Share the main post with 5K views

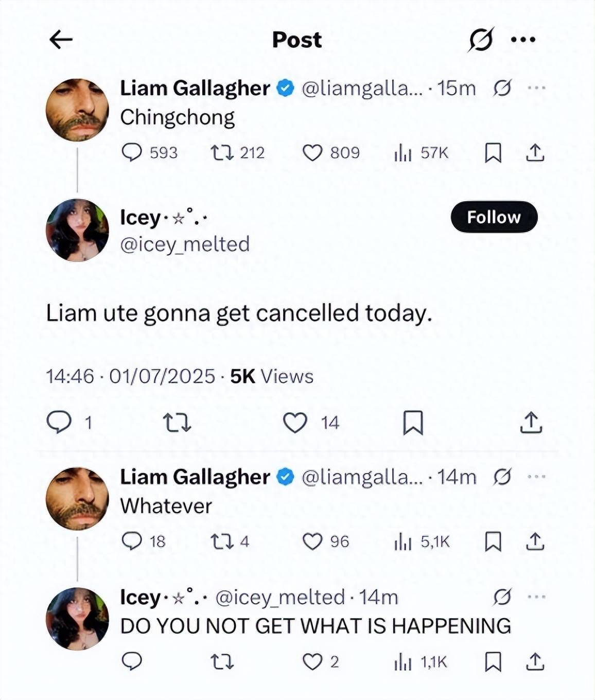pos(531,423)
